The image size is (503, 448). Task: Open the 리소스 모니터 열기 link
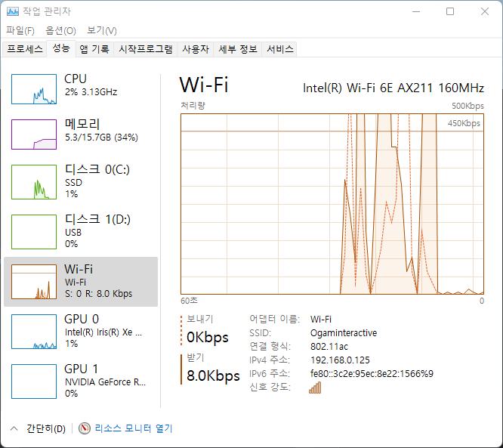[x=133, y=428]
